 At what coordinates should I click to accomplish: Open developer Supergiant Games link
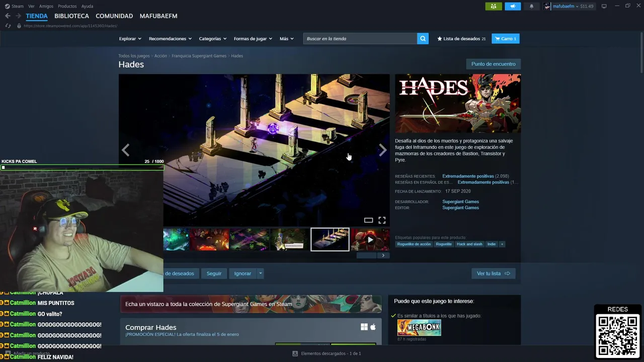[460, 202]
